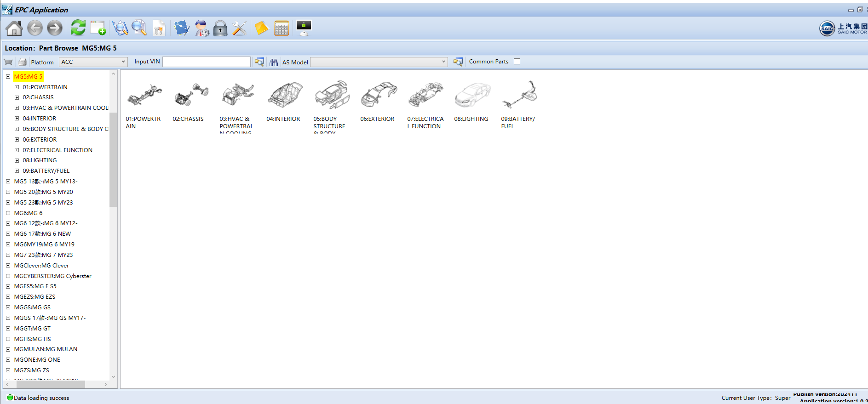Viewport: 868px width, 404px height.
Task: Click the printer icon
Action: (22, 62)
